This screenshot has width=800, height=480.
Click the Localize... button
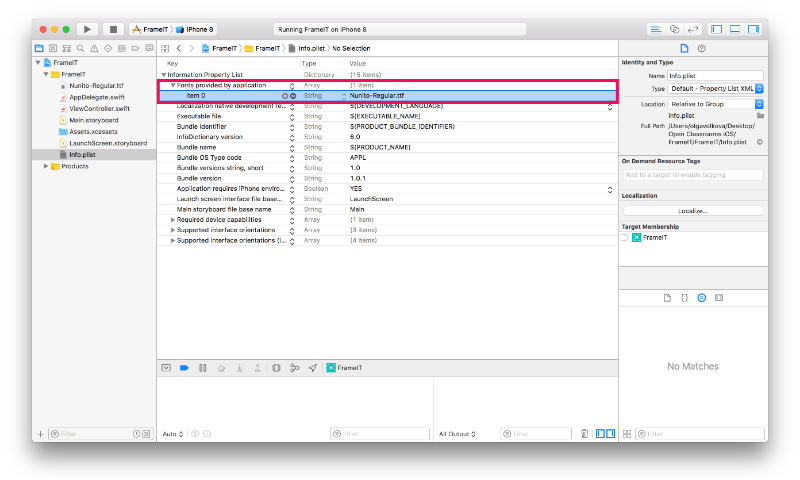693,211
